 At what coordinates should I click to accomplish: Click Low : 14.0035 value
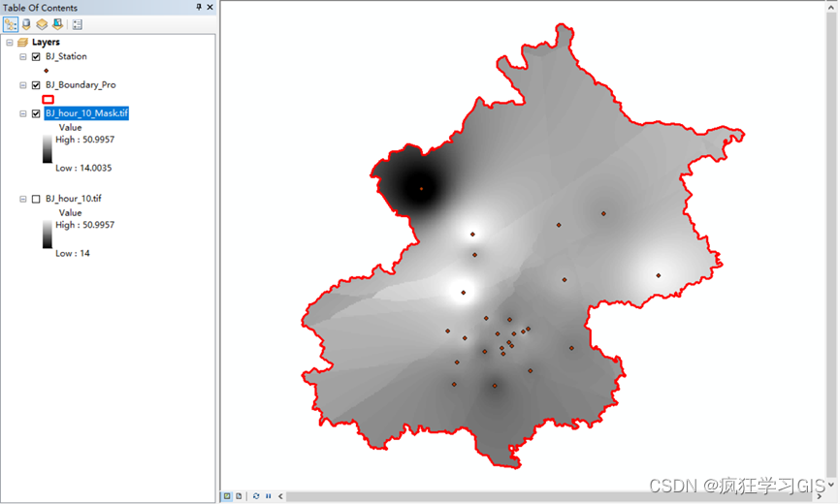(83, 168)
